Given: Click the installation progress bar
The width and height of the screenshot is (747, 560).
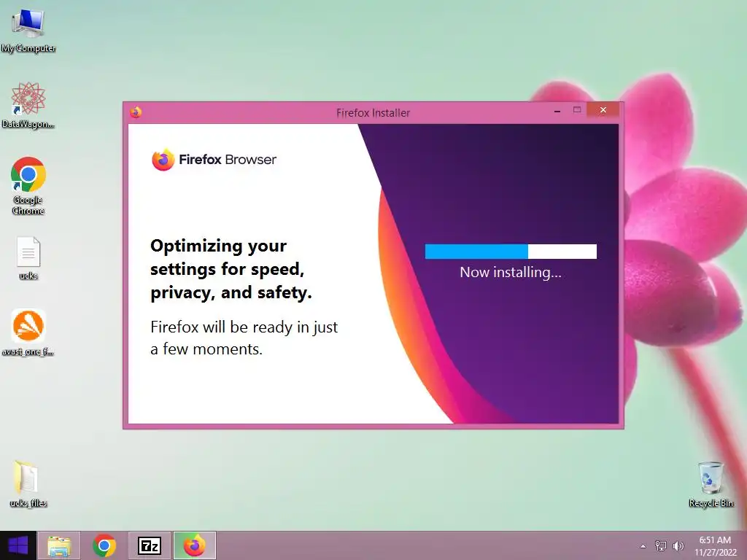Looking at the screenshot, I should click(511, 252).
